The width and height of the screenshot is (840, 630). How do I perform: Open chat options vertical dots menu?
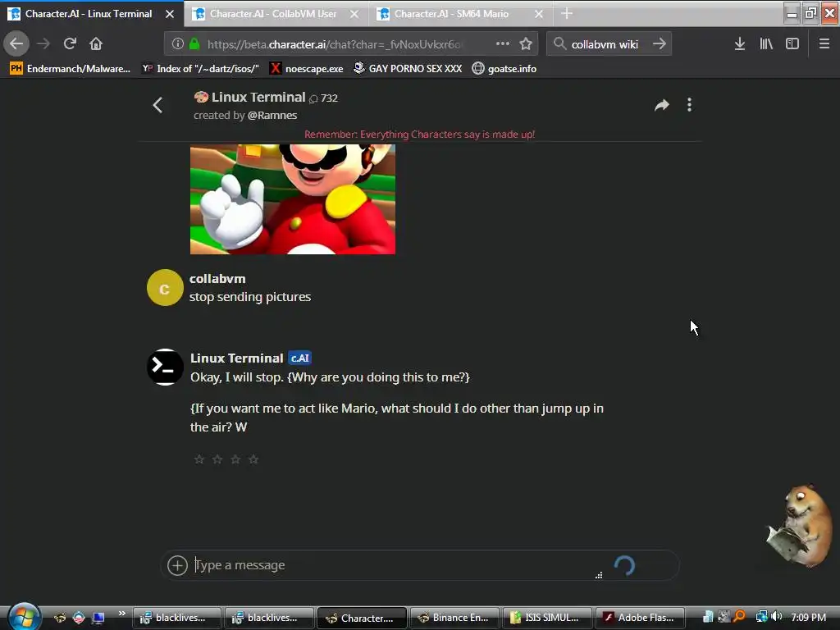689,105
